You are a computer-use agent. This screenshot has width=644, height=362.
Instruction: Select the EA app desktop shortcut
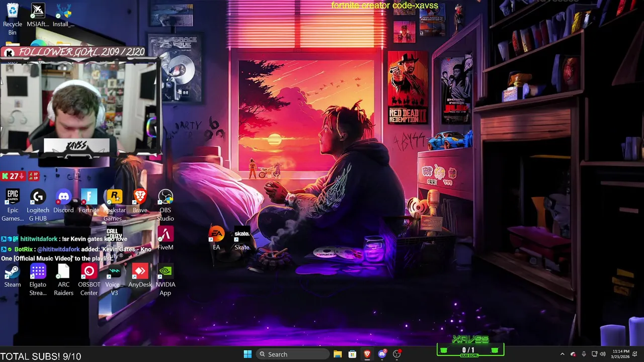(216, 239)
